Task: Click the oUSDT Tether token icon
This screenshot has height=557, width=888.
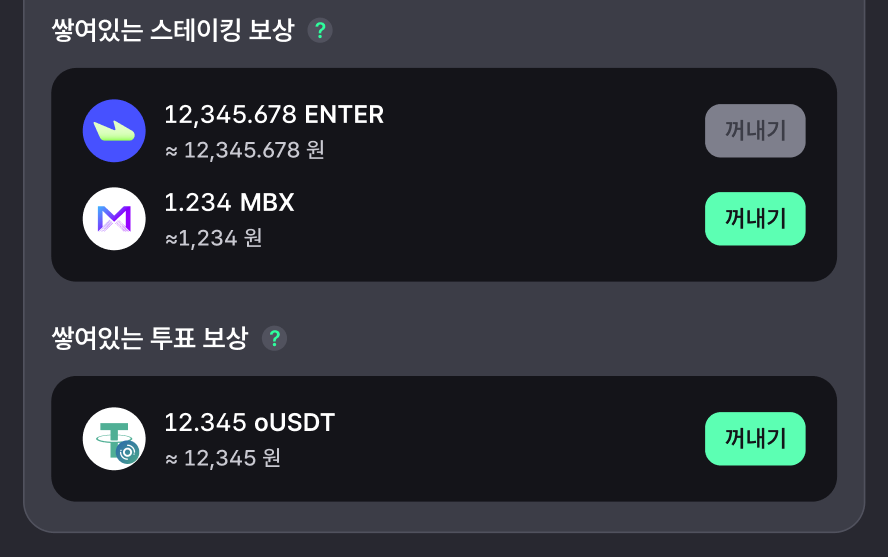Action: click(114, 439)
